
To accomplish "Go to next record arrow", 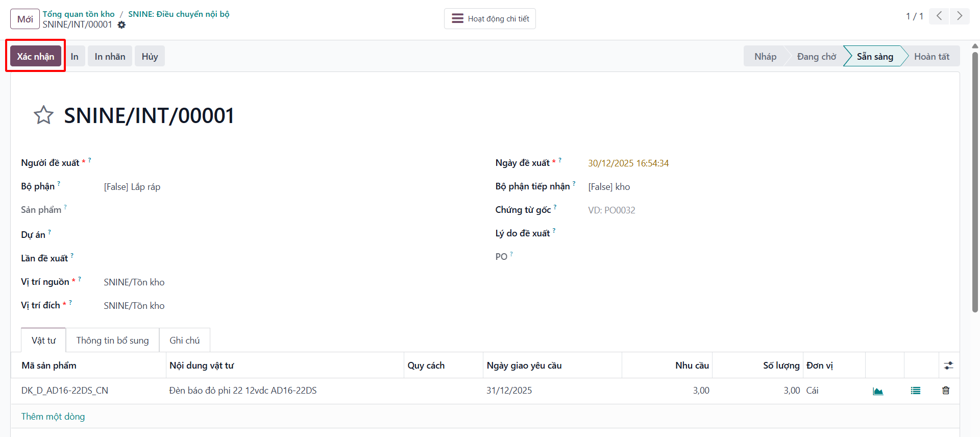I will click(x=960, y=16).
